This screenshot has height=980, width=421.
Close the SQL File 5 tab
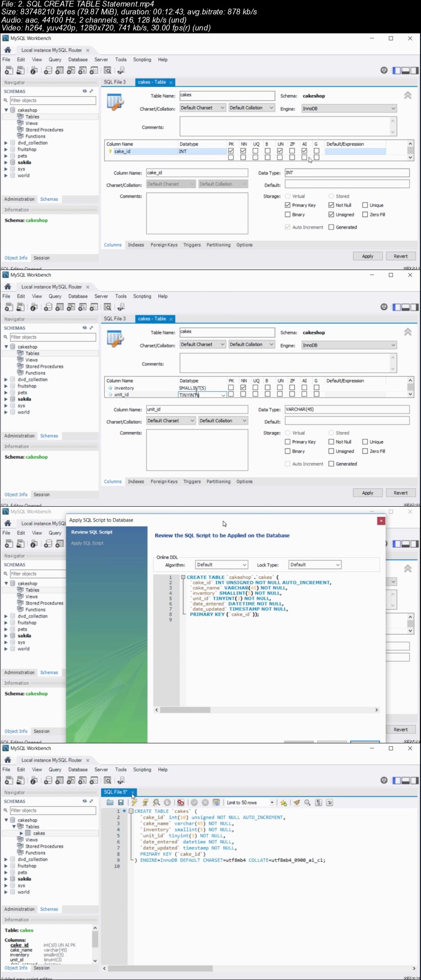[132, 792]
